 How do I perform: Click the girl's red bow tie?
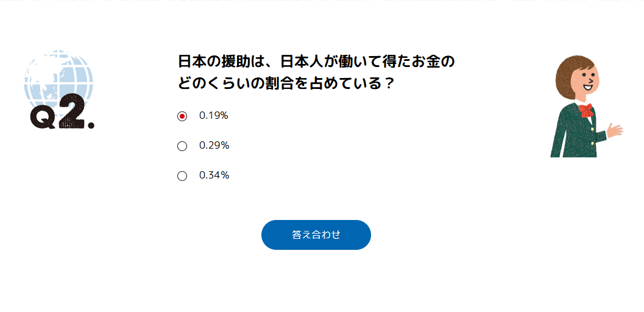coord(586,110)
